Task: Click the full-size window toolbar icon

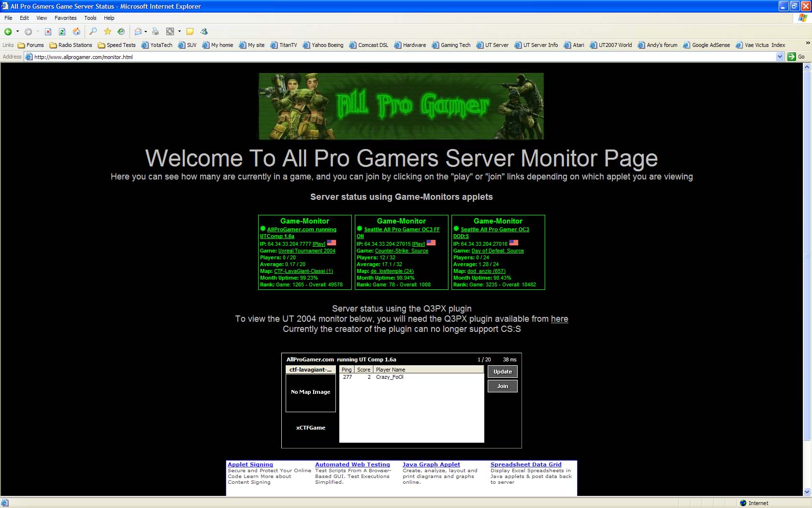Action: [x=170, y=31]
